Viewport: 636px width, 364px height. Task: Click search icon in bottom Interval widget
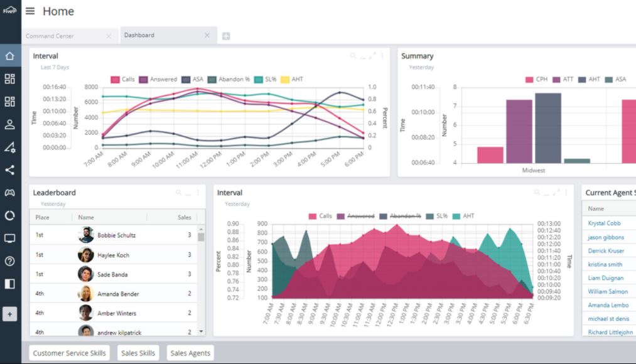(x=537, y=193)
